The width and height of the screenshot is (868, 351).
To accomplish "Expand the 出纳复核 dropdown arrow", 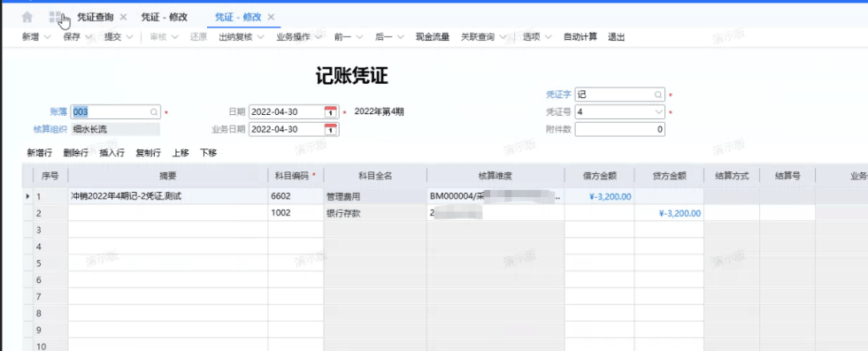I will point(261,37).
